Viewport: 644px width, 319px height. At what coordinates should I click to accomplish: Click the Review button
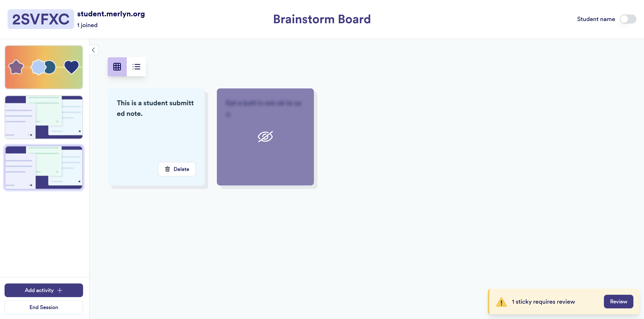click(x=618, y=301)
